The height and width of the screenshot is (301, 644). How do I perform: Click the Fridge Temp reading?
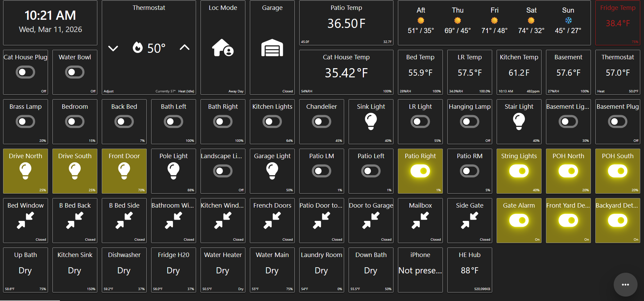pos(617,23)
